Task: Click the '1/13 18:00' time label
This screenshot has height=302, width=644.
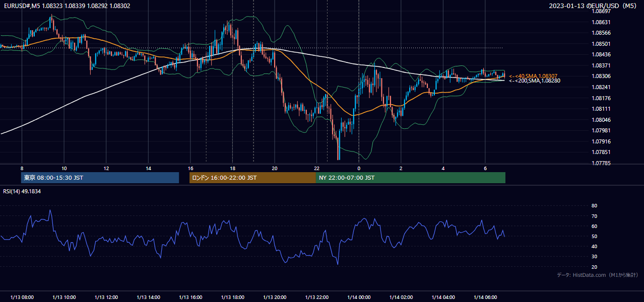Action: point(232,297)
